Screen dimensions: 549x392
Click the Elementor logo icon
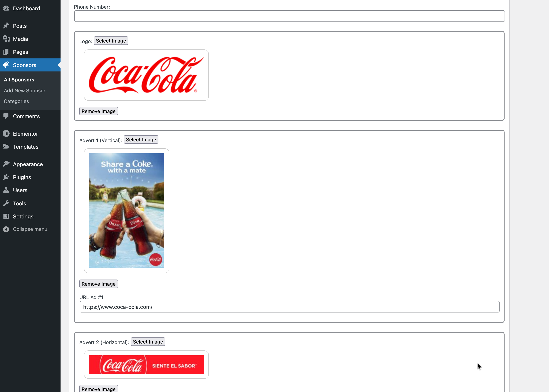click(6, 134)
